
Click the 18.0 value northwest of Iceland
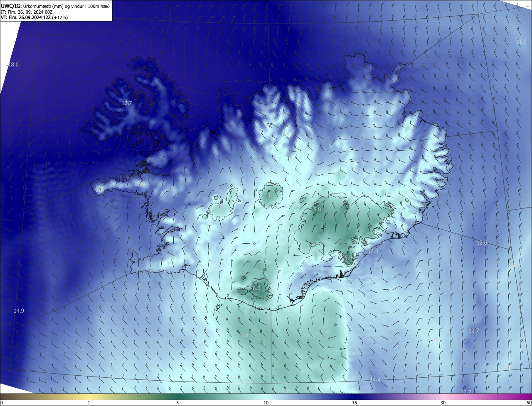point(14,64)
